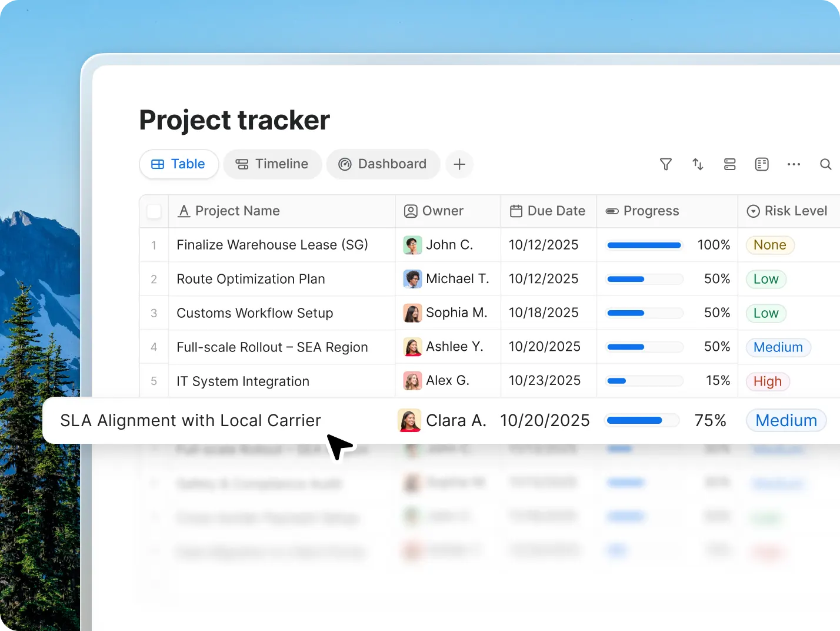Open Medium risk tag in SLA Alignment row
The width and height of the screenshot is (840, 631).
(786, 420)
